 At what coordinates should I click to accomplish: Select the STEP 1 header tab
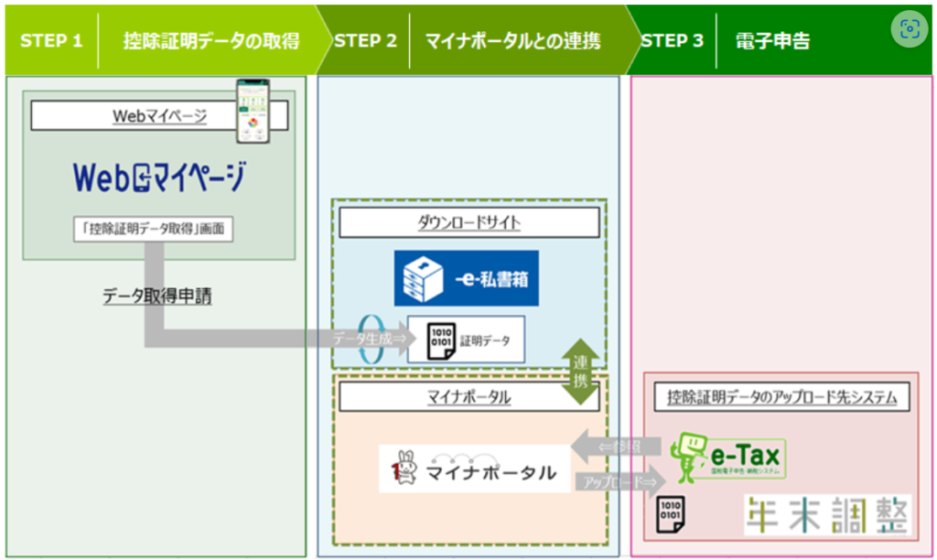(x=51, y=41)
